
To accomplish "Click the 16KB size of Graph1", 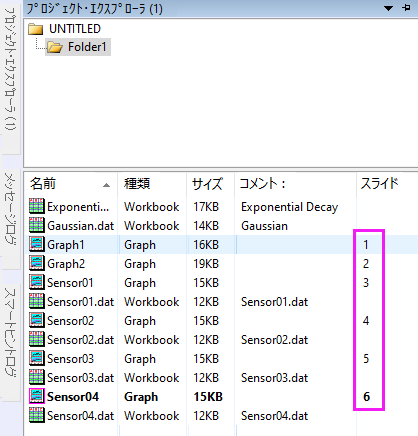I will [206, 245].
